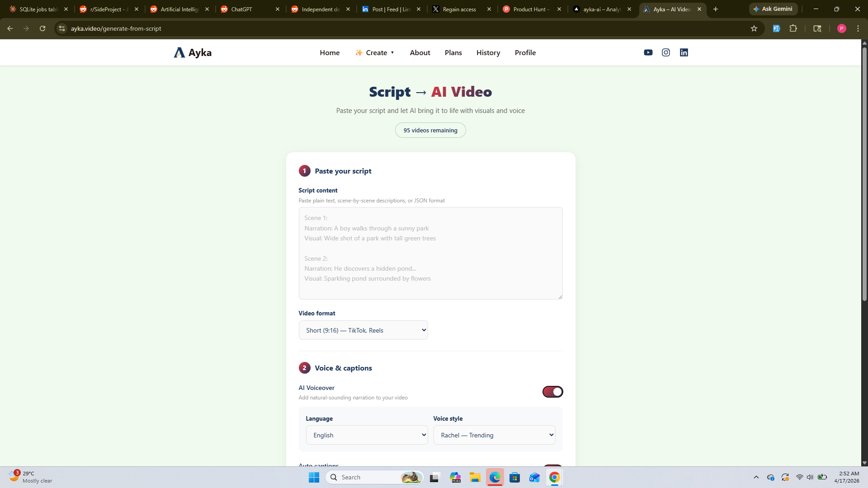
Task: Click inside the Script content text area
Action: pos(430,253)
